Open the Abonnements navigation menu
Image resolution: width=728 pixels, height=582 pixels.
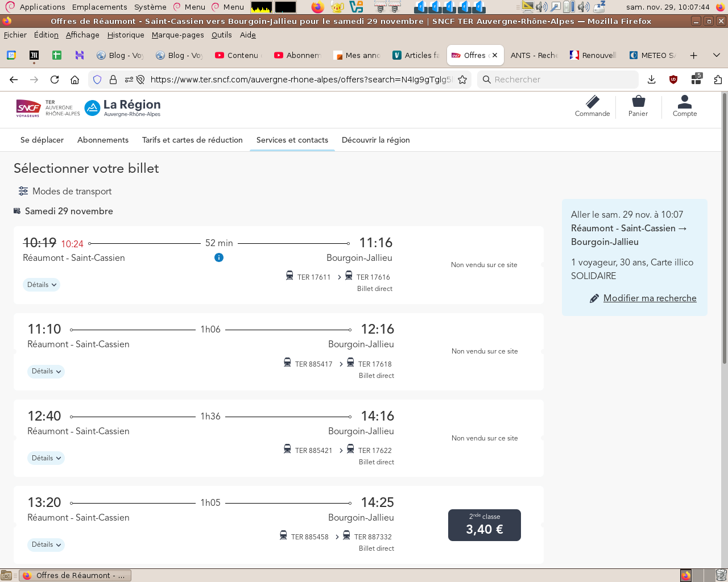tap(103, 140)
